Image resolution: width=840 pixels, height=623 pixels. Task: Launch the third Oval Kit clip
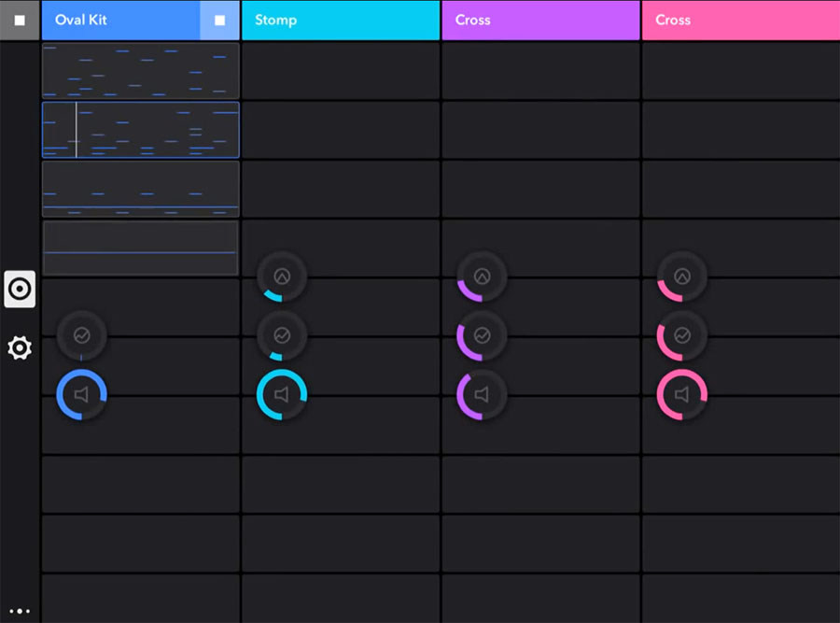140,189
